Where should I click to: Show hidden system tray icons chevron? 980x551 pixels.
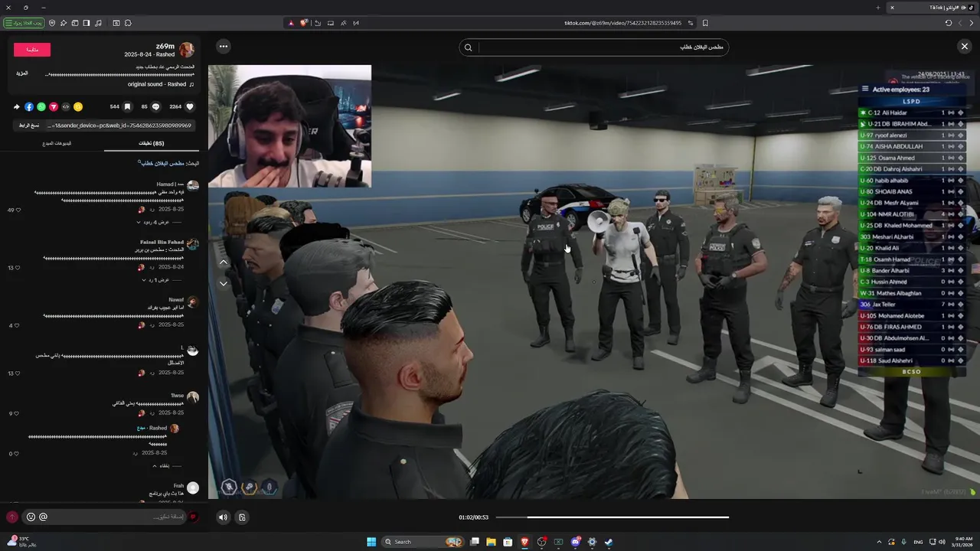pyautogui.click(x=879, y=542)
